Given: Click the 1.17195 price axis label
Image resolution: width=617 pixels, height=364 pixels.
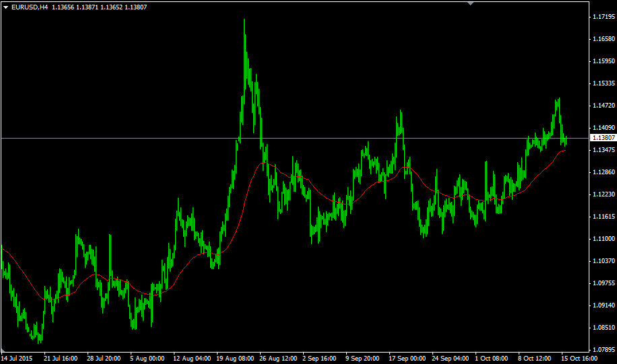Looking at the screenshot, I should pyautogui.click(x=604, y=17).
